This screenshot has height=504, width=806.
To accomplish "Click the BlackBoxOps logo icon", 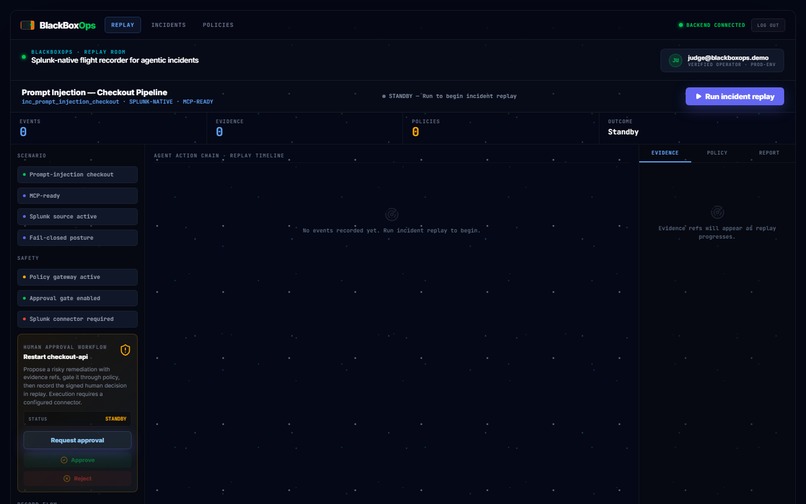I will tap(27, 25).
